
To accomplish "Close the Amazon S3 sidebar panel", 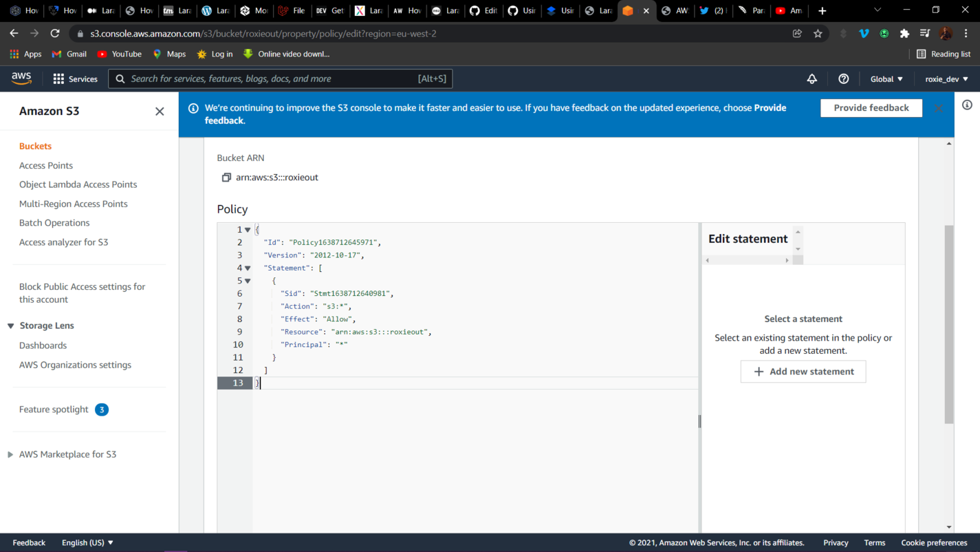I will [x=160, y=112].
